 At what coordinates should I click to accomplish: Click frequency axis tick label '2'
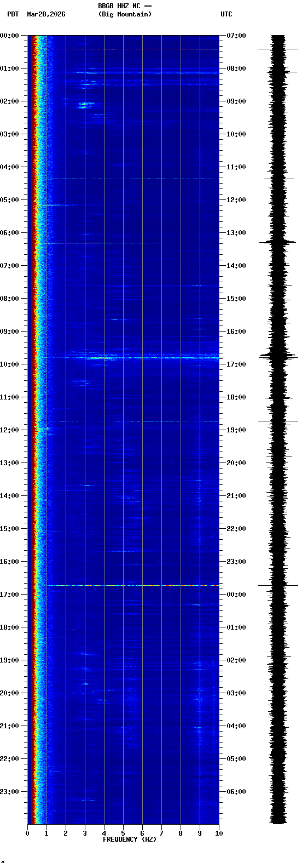(x=66, y=833)
